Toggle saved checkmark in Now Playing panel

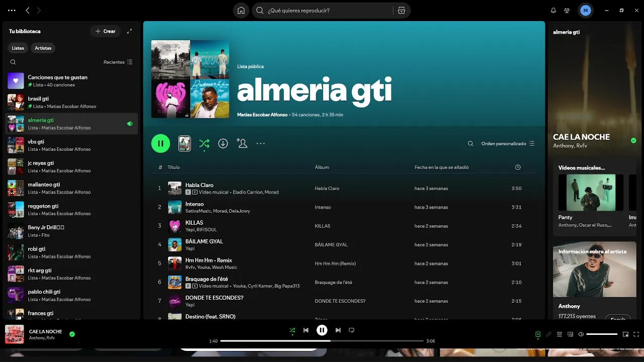coord(633,141)
